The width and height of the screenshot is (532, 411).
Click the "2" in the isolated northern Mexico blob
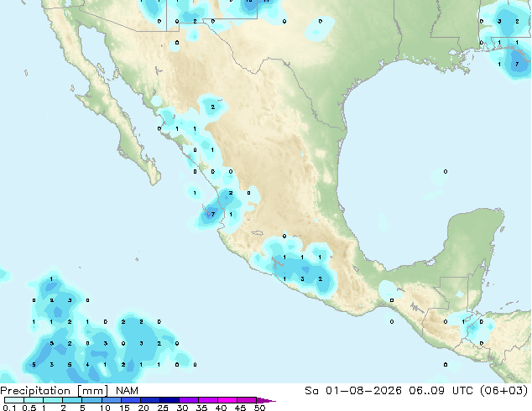pyautogui.click(x=213, y=107)
